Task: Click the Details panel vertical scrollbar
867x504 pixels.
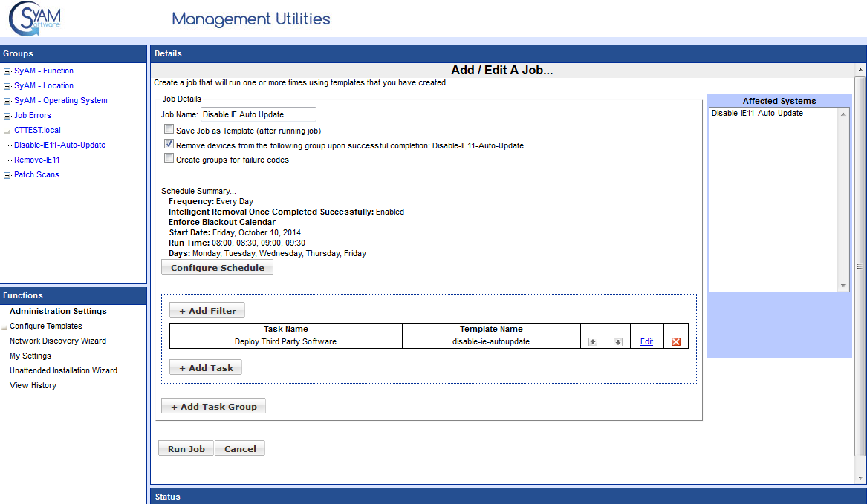Action: click(x=860, y=267)
